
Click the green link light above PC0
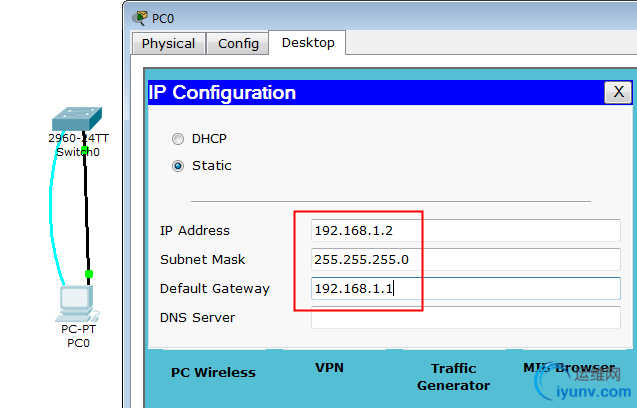(89, 273)
